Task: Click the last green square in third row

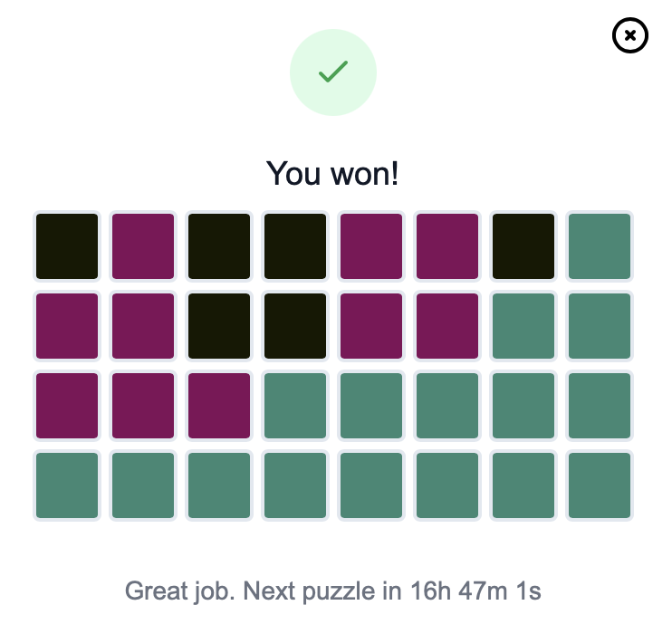Action: pyautogui.click(x=600, y=406)
